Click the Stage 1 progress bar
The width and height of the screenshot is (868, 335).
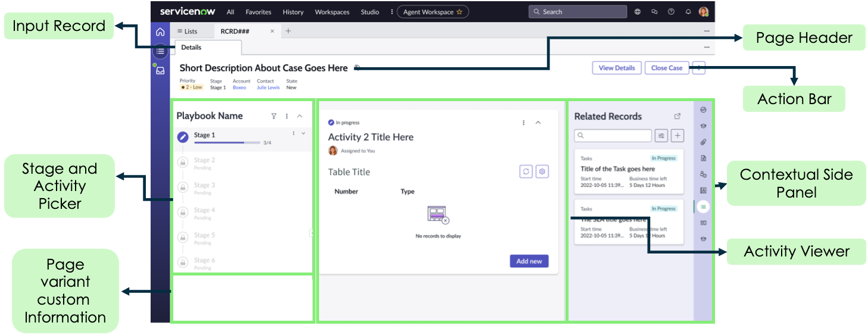[x=227, y=143]
